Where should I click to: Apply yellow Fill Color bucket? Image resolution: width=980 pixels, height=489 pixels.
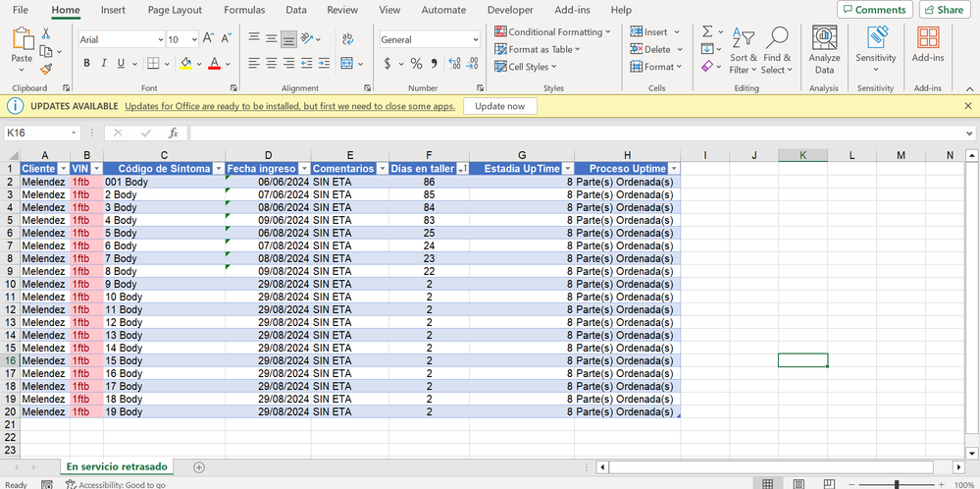click(185, 63)
